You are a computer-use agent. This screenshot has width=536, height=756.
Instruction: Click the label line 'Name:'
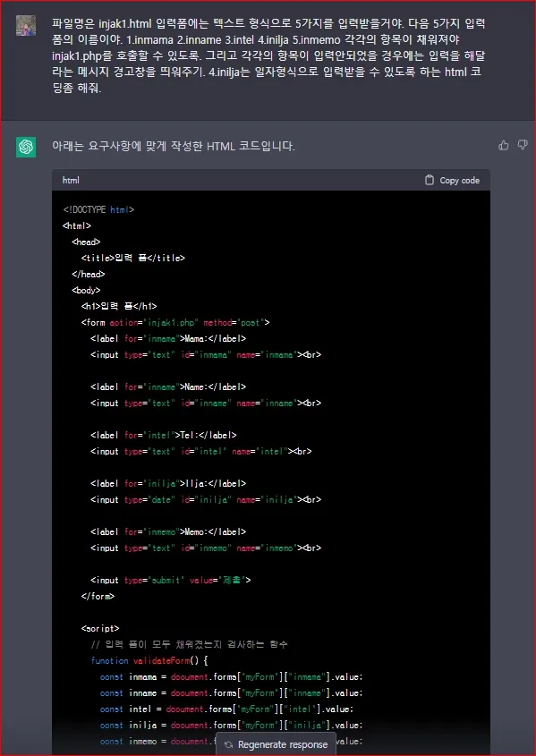click(168, 386)
